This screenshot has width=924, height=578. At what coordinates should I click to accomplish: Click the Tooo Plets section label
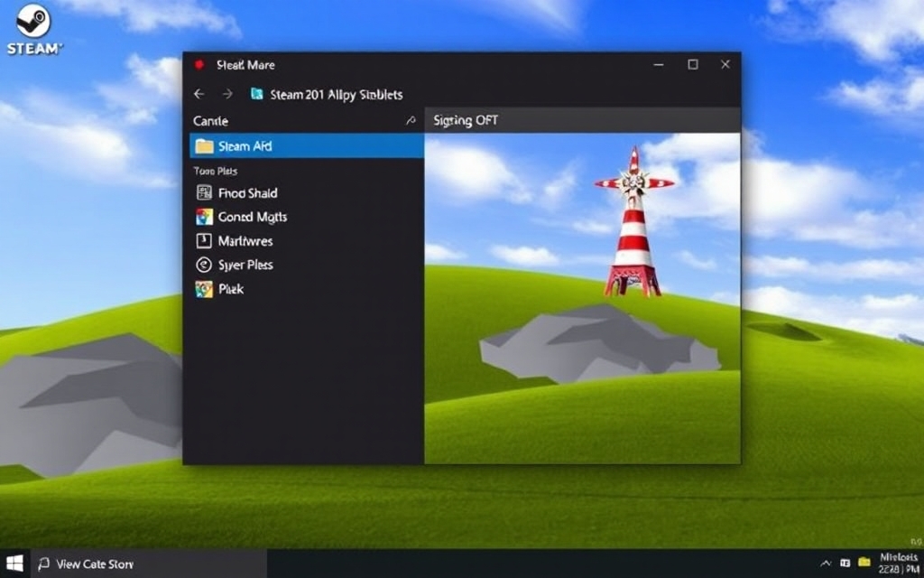(215, 171)
